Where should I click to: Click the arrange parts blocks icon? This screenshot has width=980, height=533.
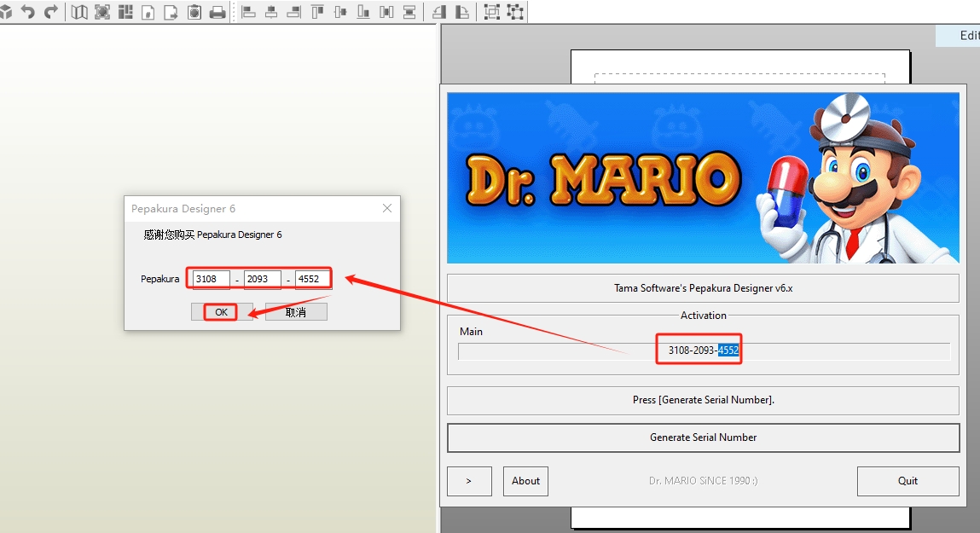pos(125,12)
